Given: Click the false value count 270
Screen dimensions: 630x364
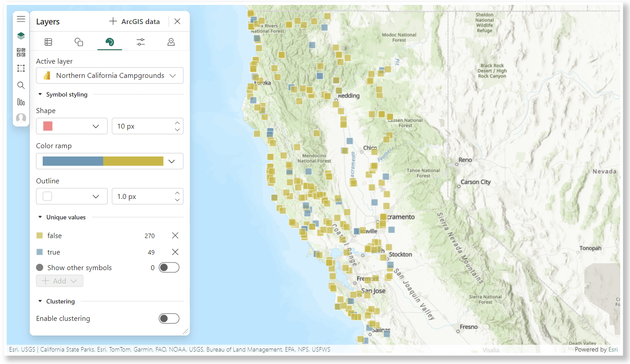Looking at the screenshot, I should click(149, 236).
